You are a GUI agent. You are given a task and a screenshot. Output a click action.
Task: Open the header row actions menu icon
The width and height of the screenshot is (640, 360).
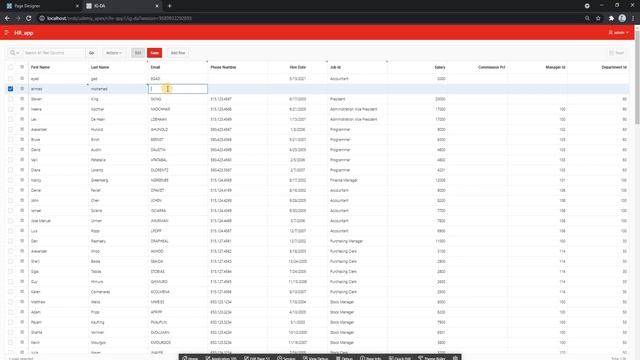(x=22, y=67)
